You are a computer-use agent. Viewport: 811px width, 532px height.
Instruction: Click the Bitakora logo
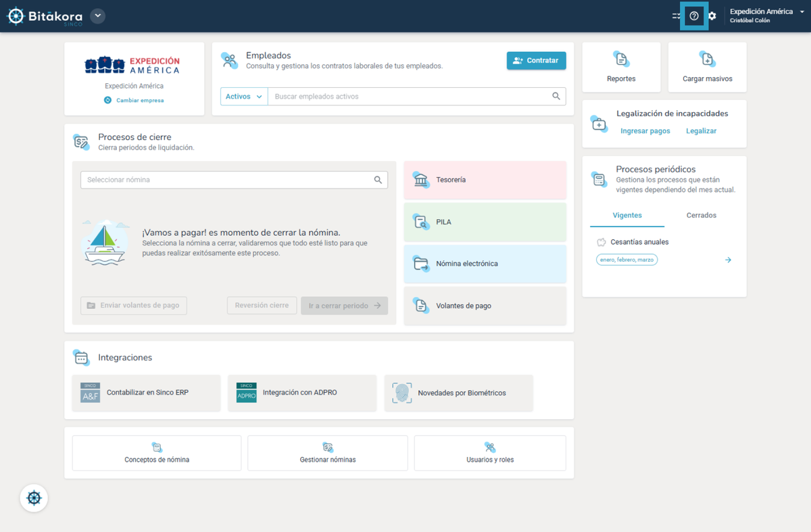(45, 16)
